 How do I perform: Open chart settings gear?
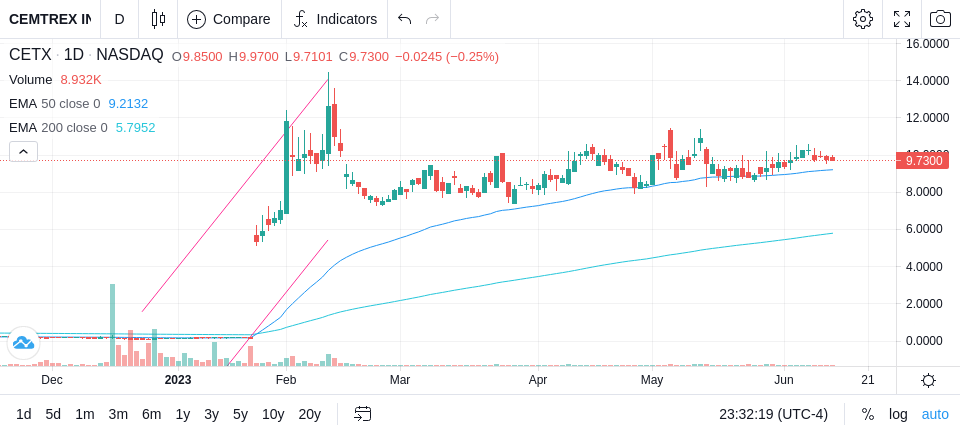[x=863, y=19]
